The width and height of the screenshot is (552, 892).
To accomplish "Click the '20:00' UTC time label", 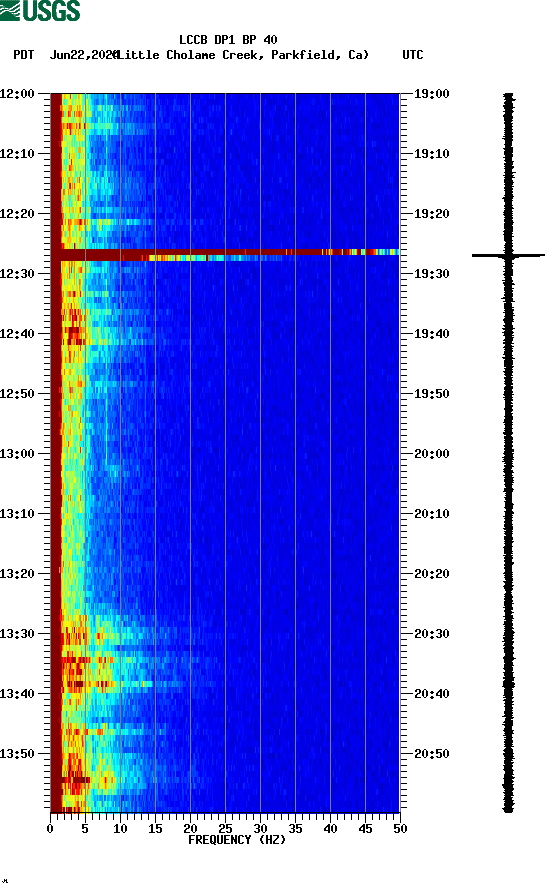I will click(x=431, y=453).
